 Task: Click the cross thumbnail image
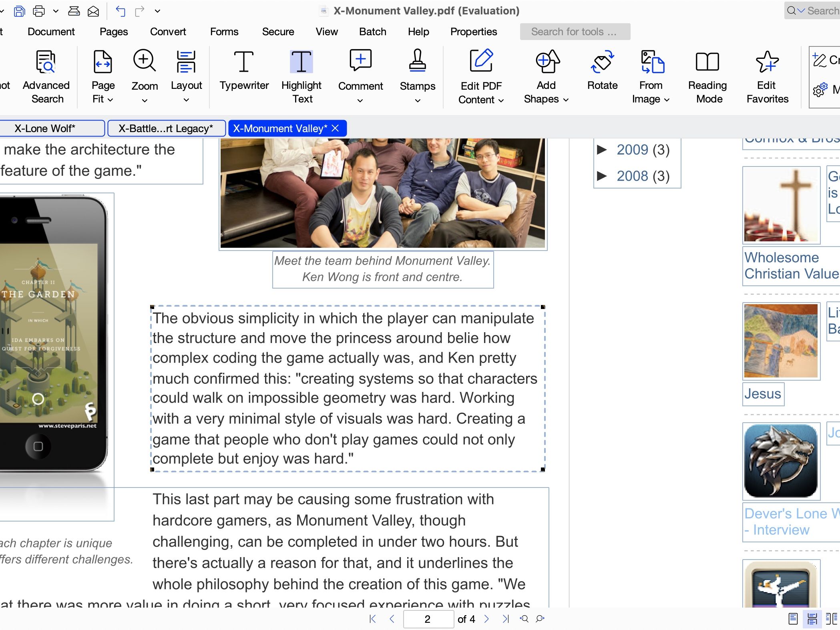click(781, 205)
